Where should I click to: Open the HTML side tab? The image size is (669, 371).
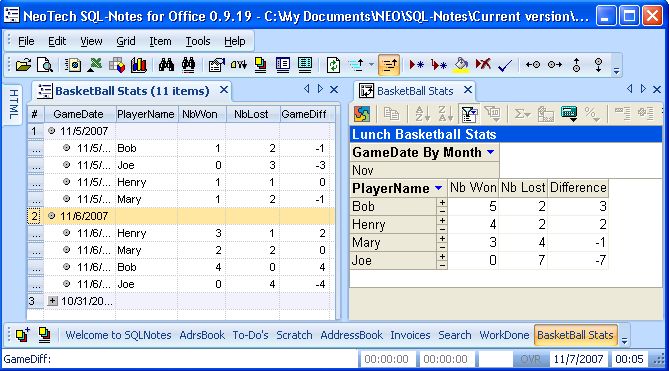click(13, 104)
